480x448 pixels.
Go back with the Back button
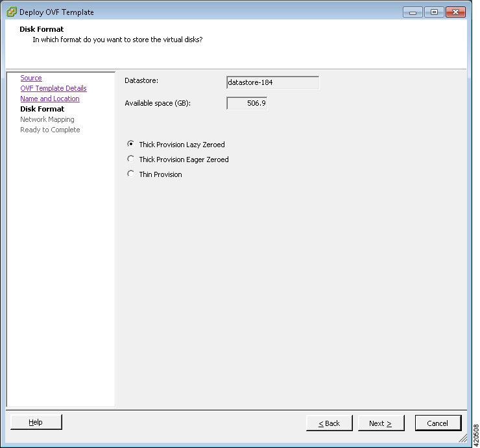pyautogui.click(x=330, y=423)
